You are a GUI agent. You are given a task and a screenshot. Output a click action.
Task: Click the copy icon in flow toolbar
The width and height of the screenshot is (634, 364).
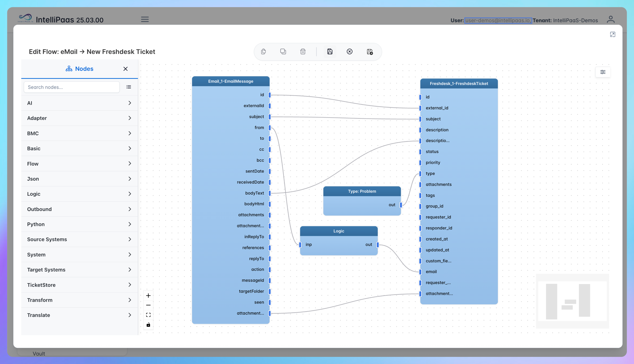pyautogui.click(x=263, y=51)
